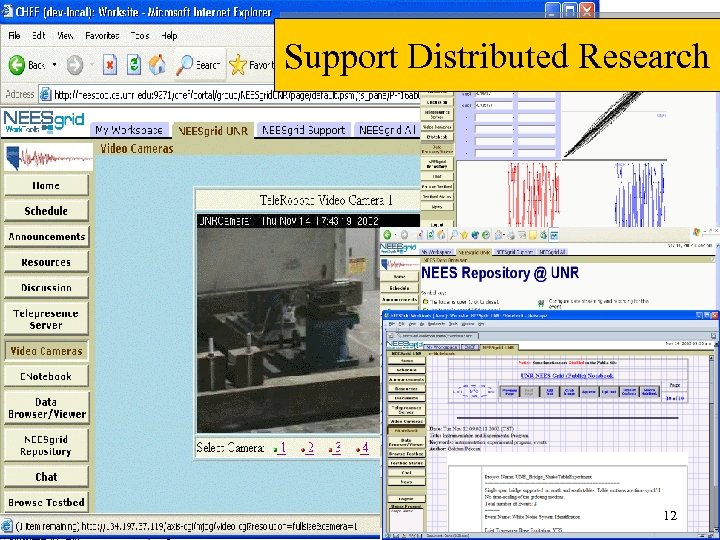Click Video Cameras in the Notebook window sidebar
The width and height of the screenshot is (720, 540).
(406, 421)
